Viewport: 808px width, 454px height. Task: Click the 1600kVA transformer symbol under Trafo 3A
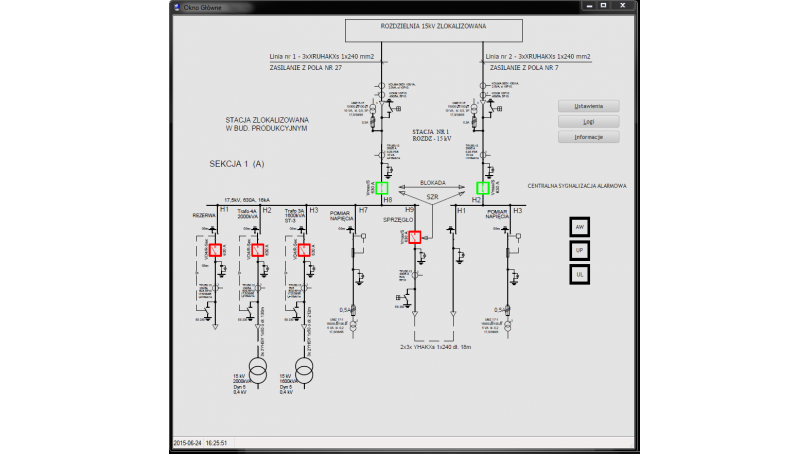coord(304,371)
